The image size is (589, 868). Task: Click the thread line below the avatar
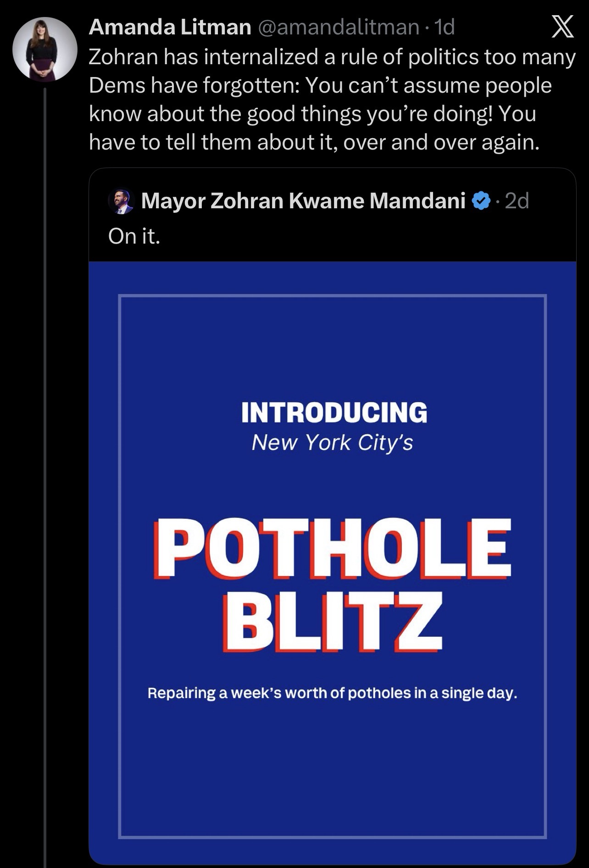click(x=45, y=459)
